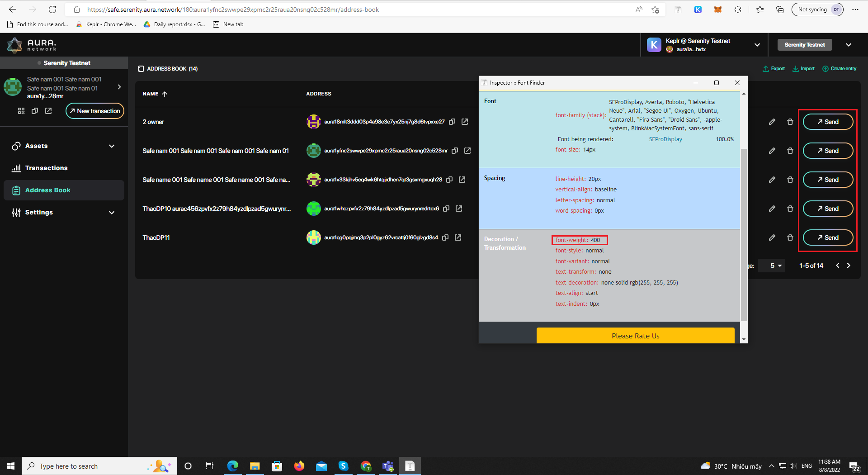Delete the ThaoDP11 address book entry

790,237
